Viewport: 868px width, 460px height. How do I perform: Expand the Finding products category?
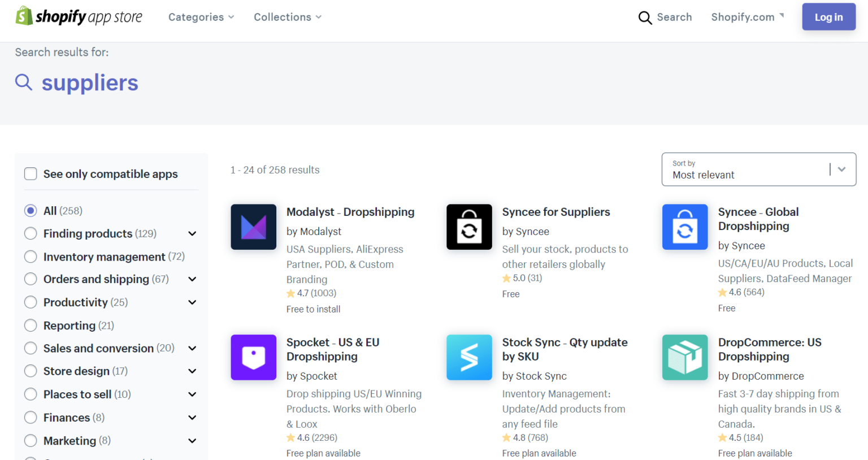(x=192, y=233)
